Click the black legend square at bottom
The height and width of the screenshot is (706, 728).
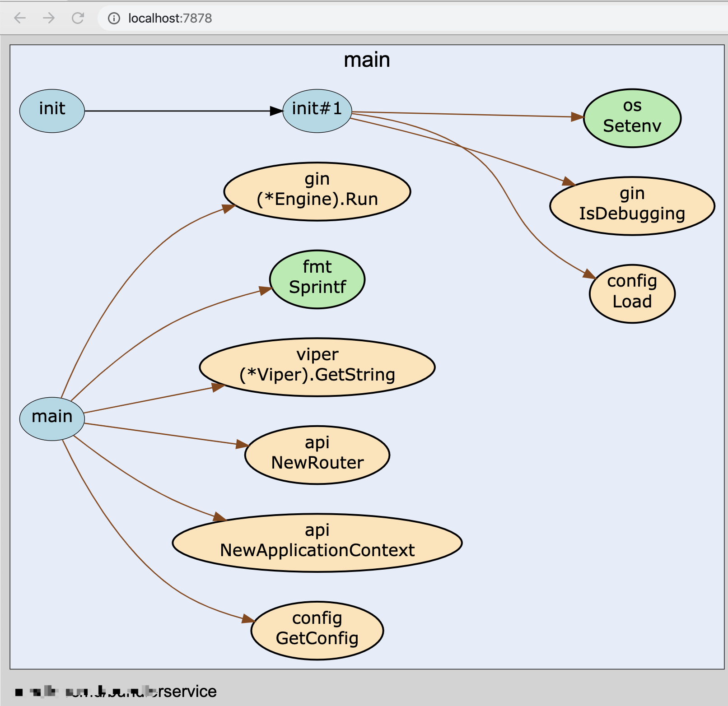19,692
